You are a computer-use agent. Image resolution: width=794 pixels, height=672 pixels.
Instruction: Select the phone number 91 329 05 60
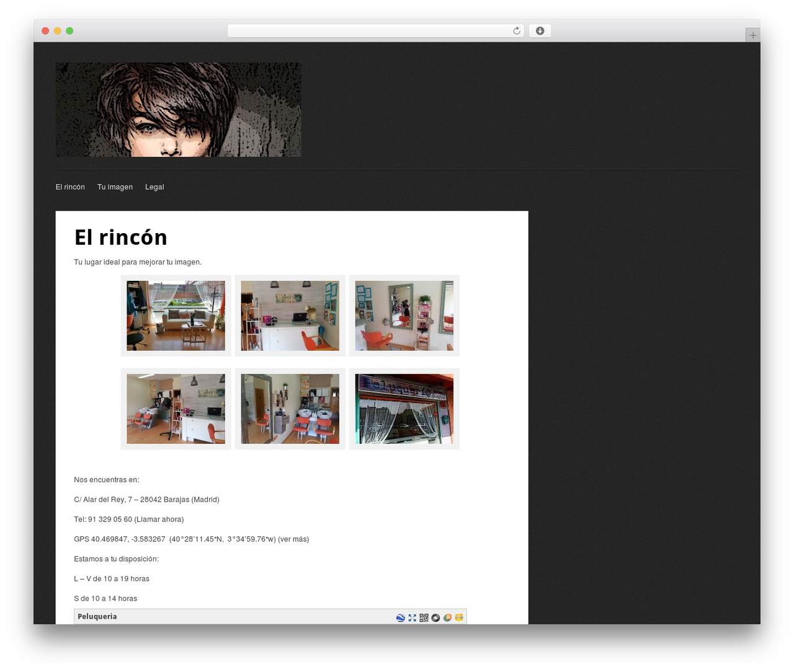point(110,519)
